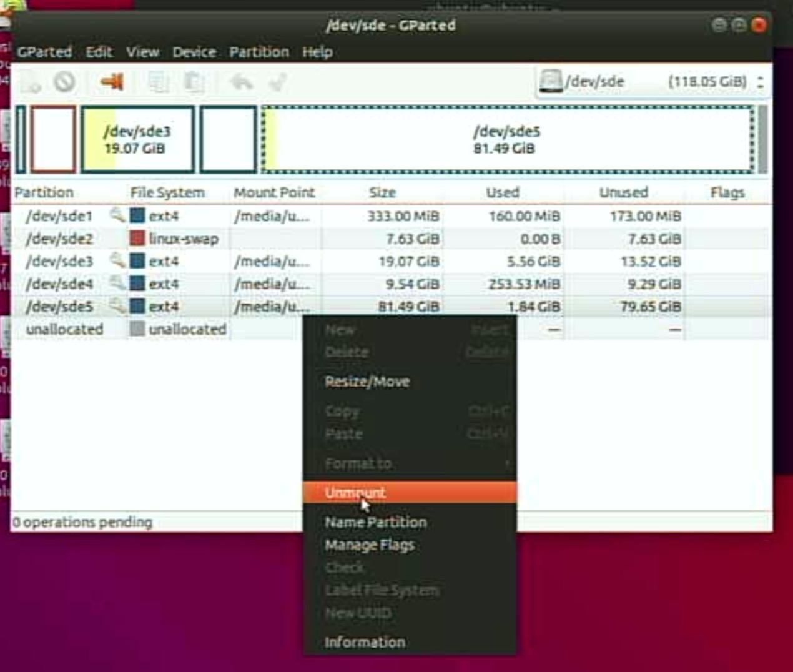793x672 pixels.
Task: Click the 173.00 MiB unused value
Action: 646,216
